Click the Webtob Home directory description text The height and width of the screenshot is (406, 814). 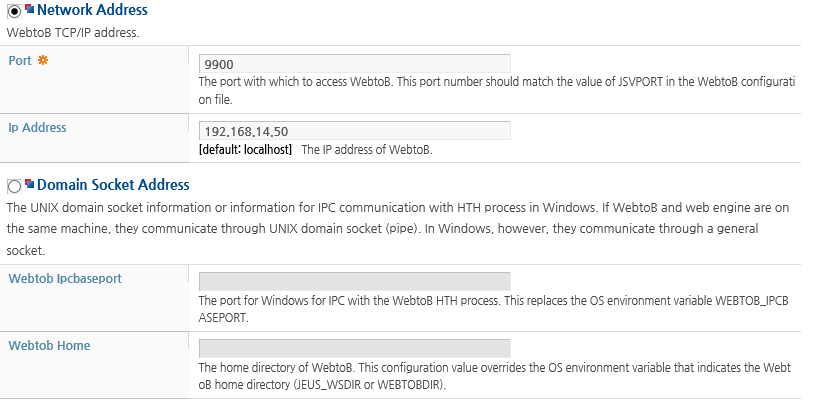[x=495, y=376]
